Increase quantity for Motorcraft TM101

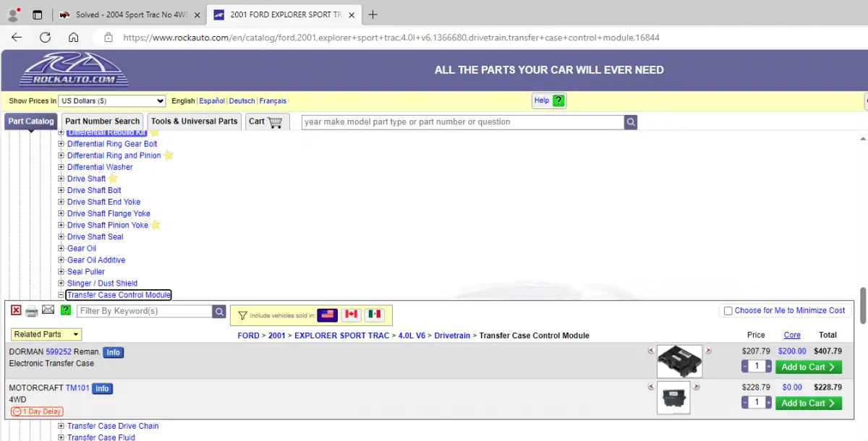pyautogui.click(x=769, y=403)
